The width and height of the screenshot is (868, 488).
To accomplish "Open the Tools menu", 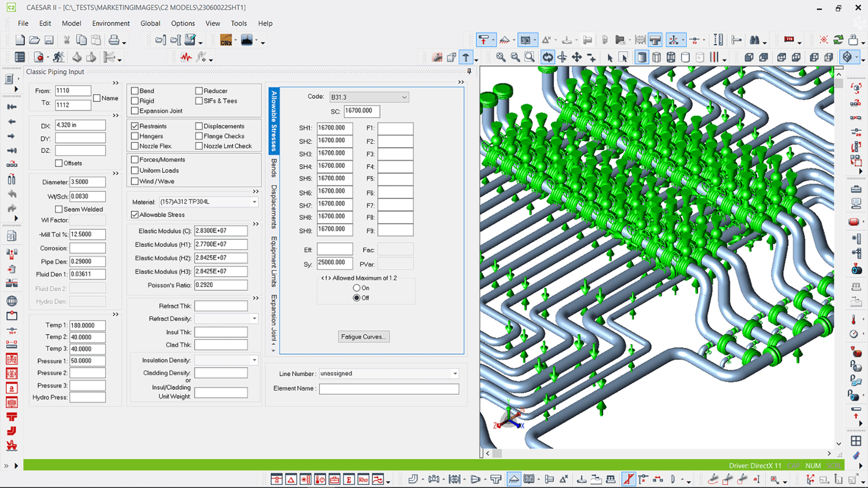I will (x=239, y=23).
